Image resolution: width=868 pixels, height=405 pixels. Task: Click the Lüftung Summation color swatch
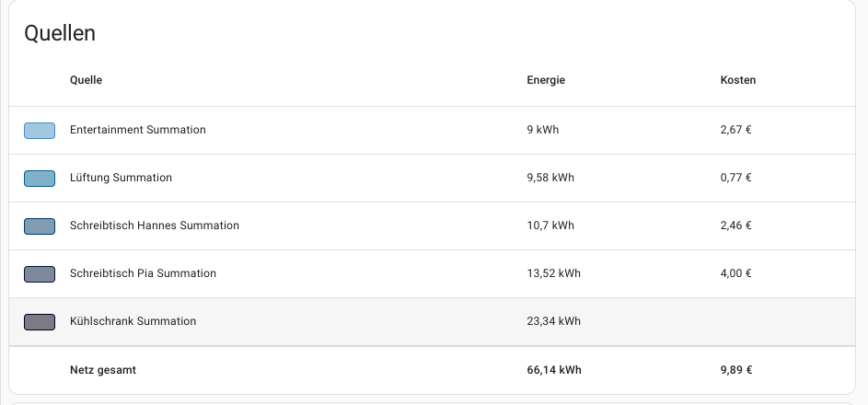coord(40,179)
